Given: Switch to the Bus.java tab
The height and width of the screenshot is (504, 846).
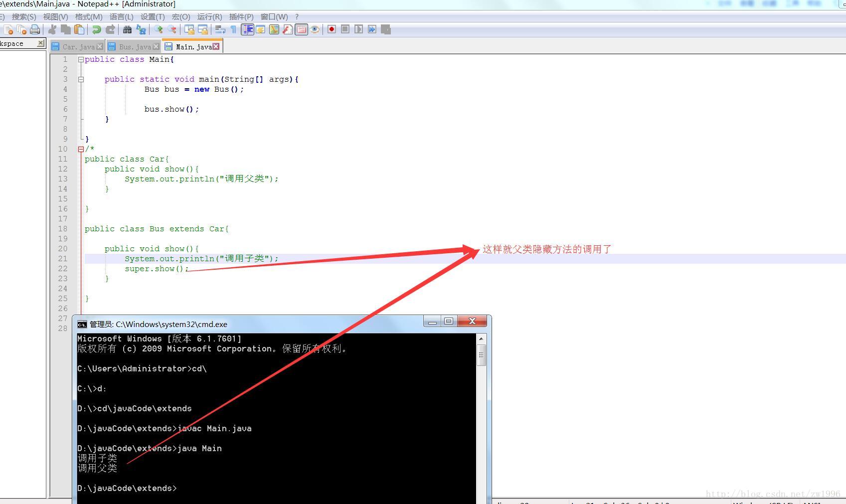Looking at the screenshot, I should point(135,47).
